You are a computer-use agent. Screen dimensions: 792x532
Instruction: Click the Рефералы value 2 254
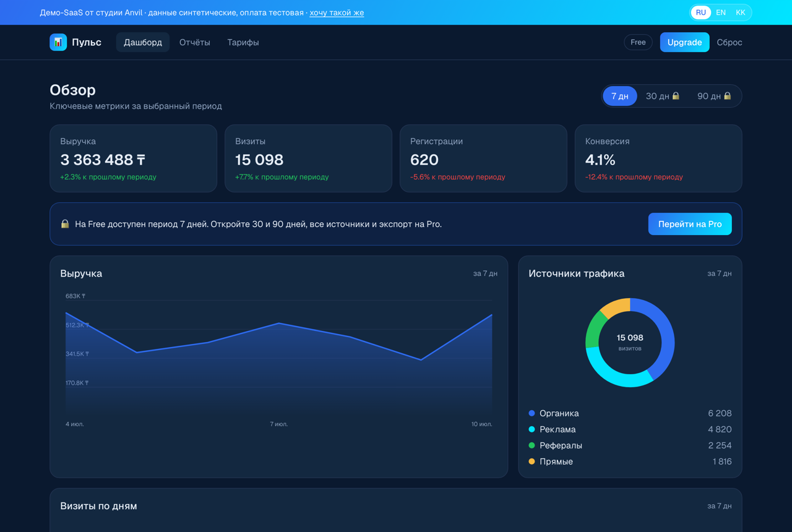[720, 445]
